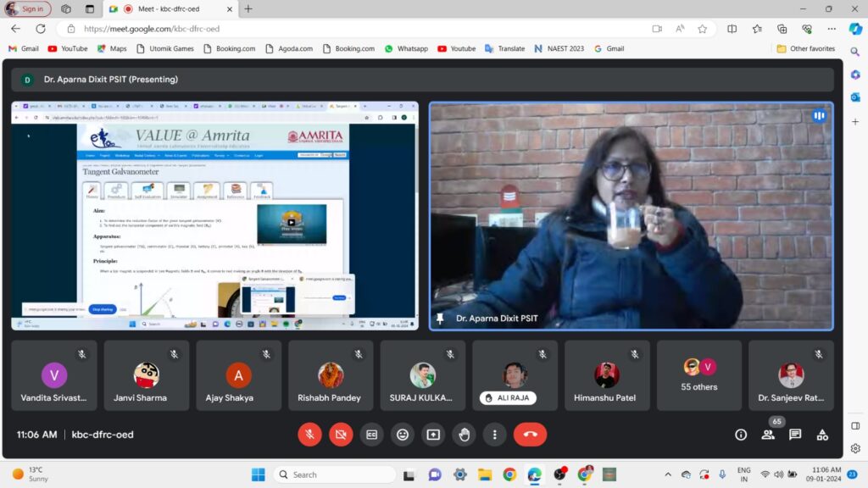Click the 55 others participant tile
Screen dimensions: 868x488
pos(699,374)
